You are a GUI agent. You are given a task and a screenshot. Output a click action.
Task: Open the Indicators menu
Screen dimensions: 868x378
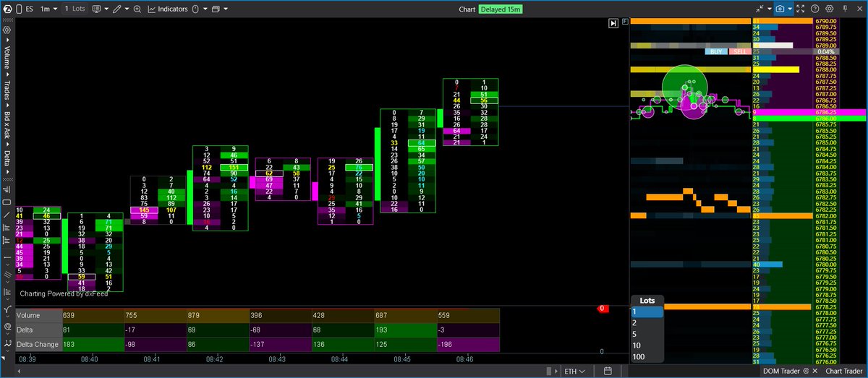[x=168, y=9]
